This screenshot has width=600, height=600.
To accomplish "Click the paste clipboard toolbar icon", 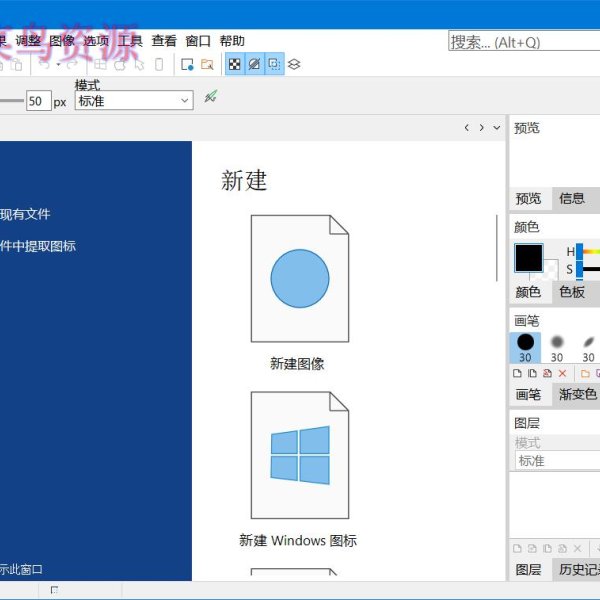I will tap(16, 64).
